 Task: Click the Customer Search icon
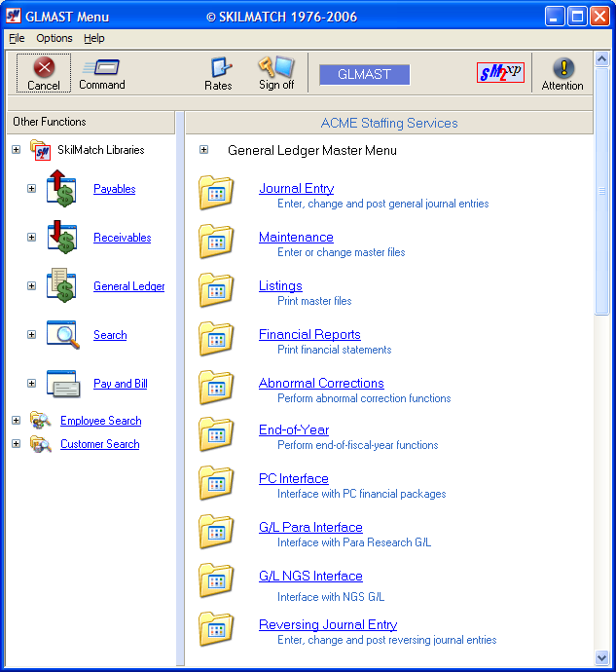coord(40,444)
